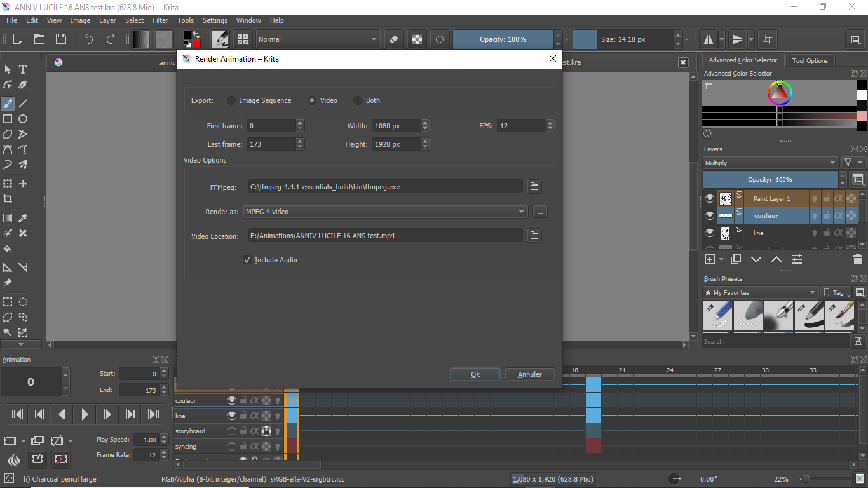The height and width of the screenshot is (488, 868).
Task: Select the Text tool in toolbox
Action: point(23,69)
